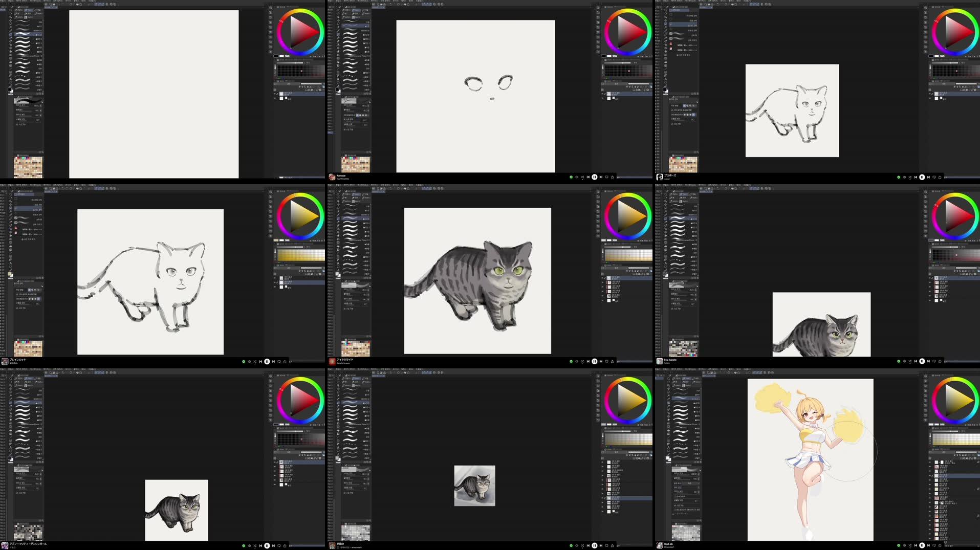Open the brush size dropdown in Tool Property
980x550 pixels.
pos(40,105)
